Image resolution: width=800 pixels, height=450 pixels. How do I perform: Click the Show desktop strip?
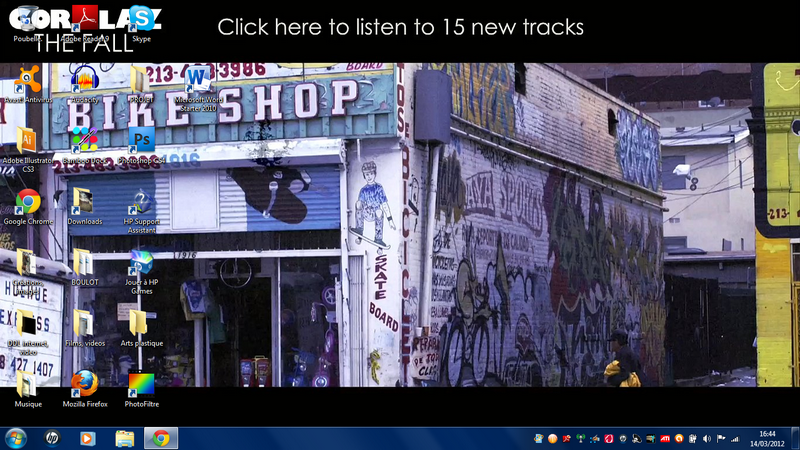pyautogui.click(x=795, y=438)
